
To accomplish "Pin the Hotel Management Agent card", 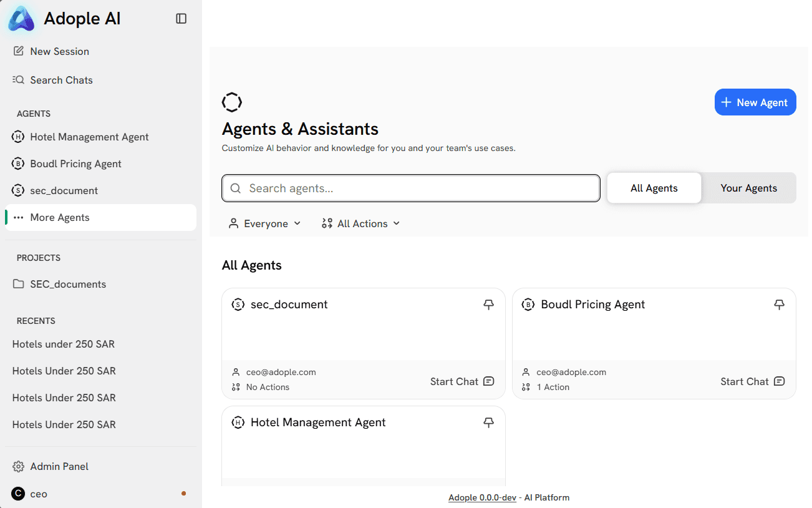I will 489,423.
